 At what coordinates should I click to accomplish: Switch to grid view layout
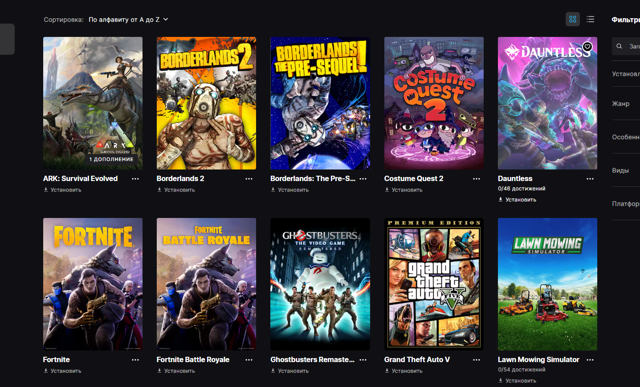click(x=573, y=19)
